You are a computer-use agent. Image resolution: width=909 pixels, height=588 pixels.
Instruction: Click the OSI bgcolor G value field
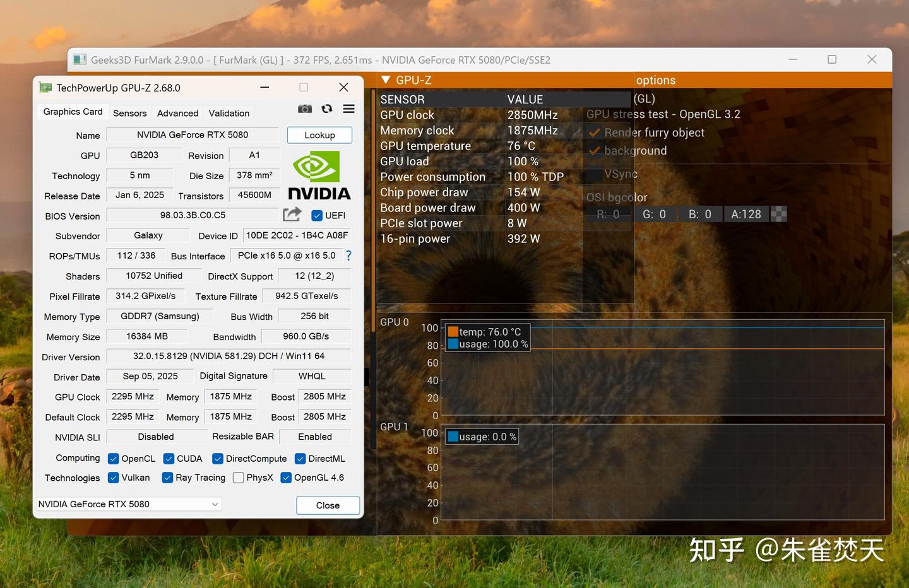tap(654, 215)
